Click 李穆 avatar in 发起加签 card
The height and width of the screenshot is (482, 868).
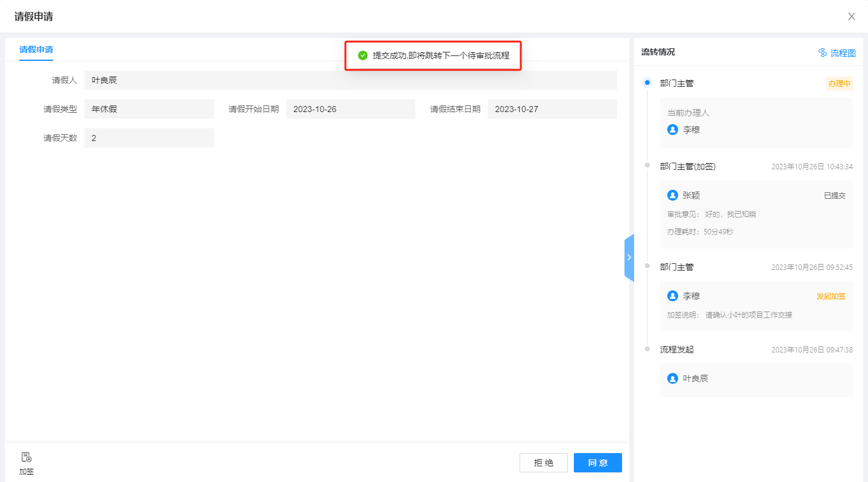click(673, 296)
